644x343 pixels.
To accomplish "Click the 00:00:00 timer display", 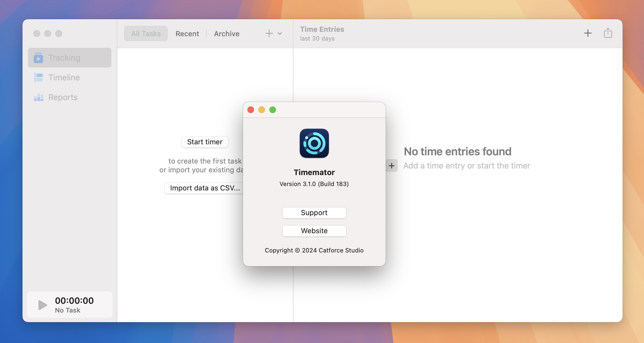I will click(74, 300).
